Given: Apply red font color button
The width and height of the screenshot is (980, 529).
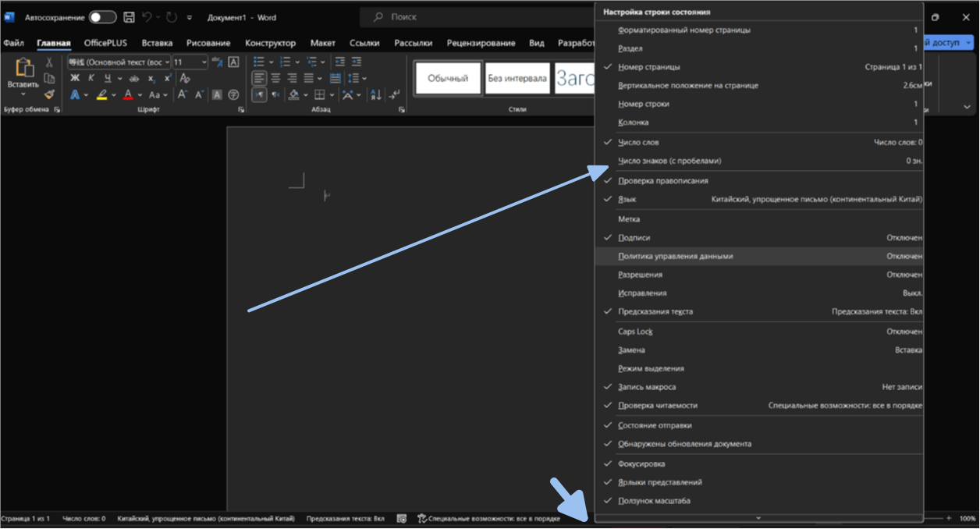Looking at the screenshot, I should (128, 94).
